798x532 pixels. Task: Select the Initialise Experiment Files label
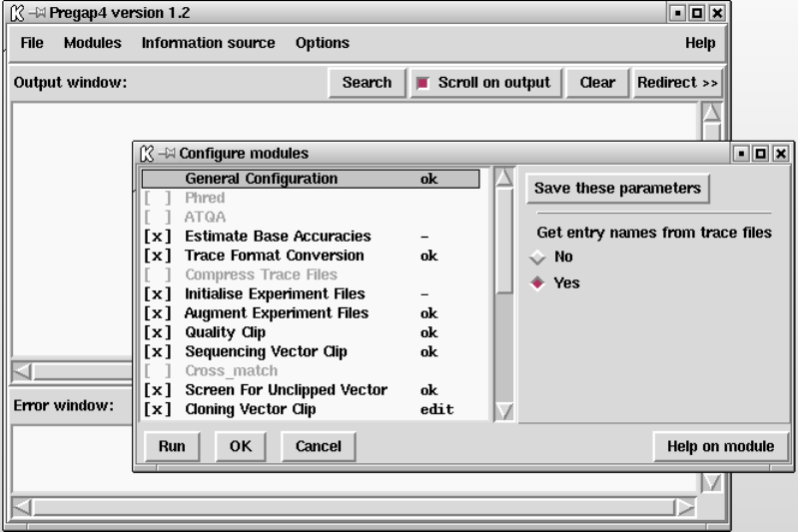[x=275, y=294]
